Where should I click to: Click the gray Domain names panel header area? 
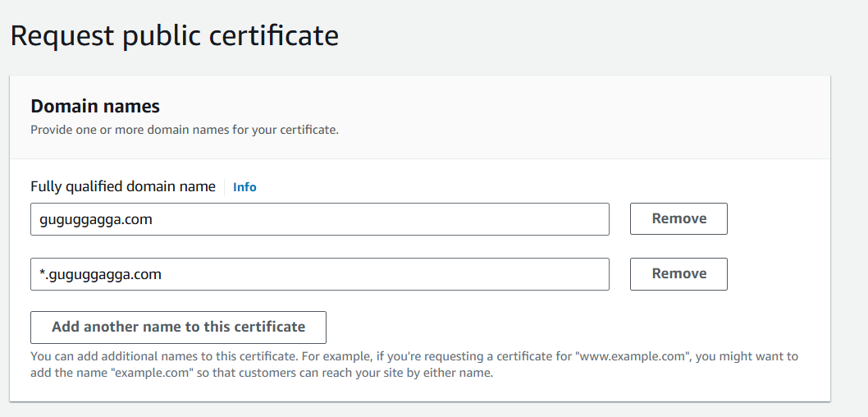(574, 115)
